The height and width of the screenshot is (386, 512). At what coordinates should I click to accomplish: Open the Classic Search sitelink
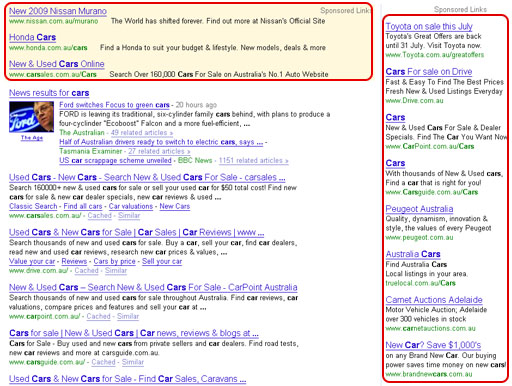tap(33, 206)
